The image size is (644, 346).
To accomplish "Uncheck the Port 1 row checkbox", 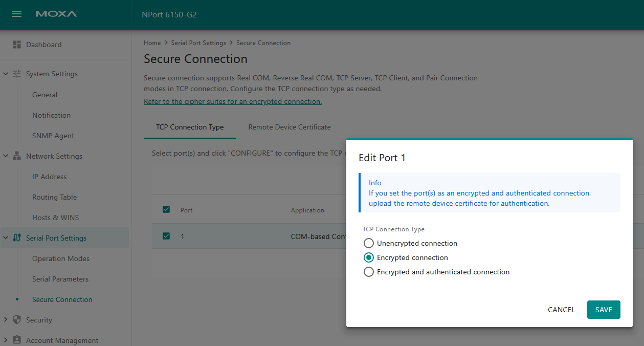I will click(166, 236).
